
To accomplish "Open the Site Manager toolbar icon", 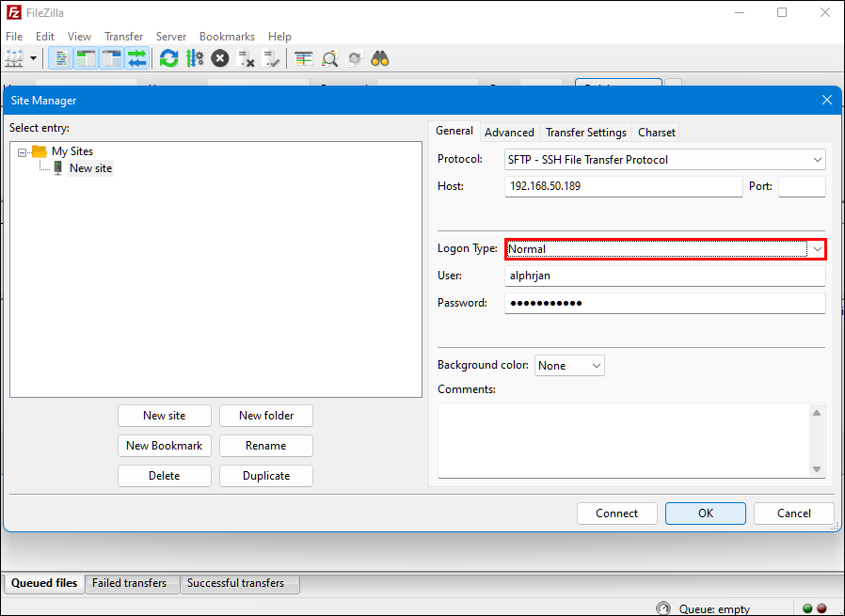I will click(x=14, y=58).
